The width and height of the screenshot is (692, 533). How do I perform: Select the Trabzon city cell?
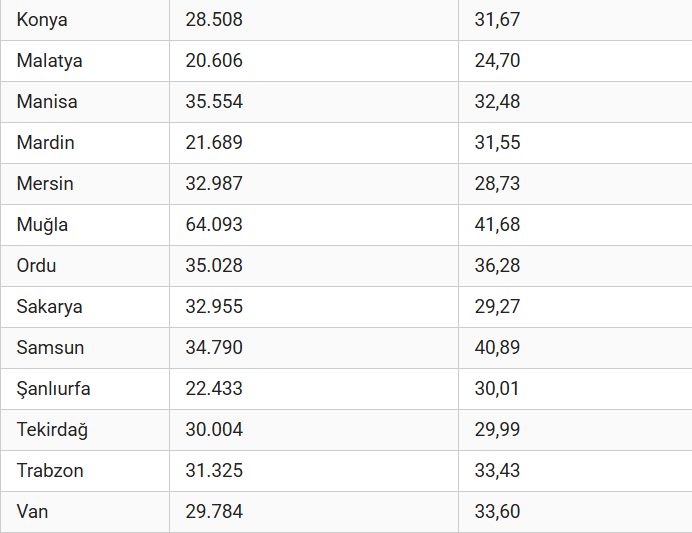50,471
